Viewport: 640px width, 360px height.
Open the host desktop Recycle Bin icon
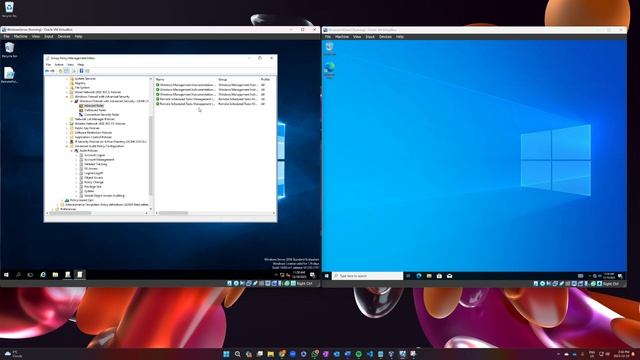point(9,9)
